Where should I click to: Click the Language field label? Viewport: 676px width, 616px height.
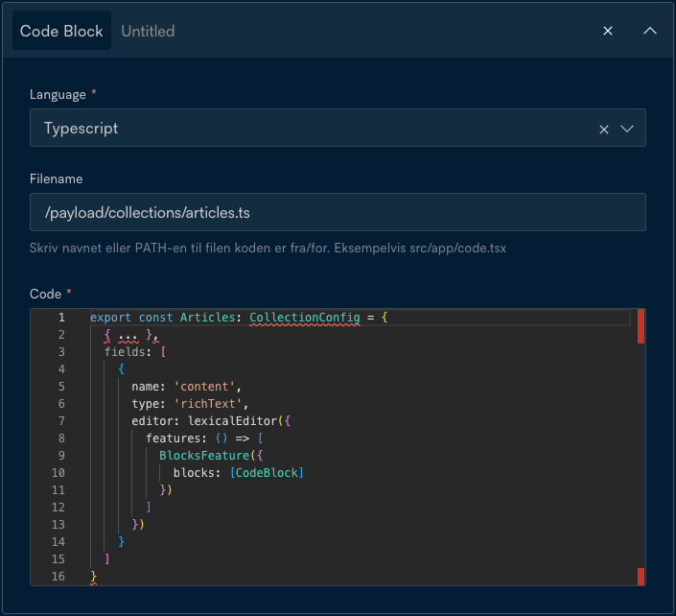coord(58,94)
